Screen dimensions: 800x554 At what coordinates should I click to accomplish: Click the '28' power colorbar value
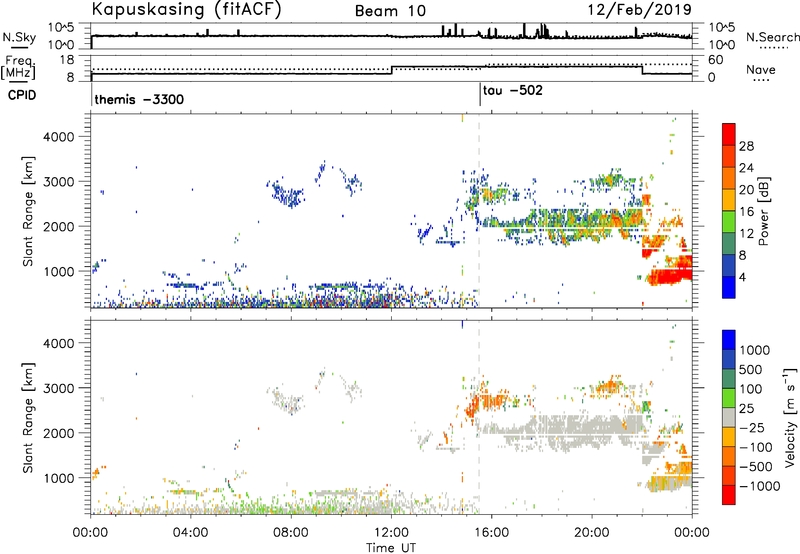(746, 146)
